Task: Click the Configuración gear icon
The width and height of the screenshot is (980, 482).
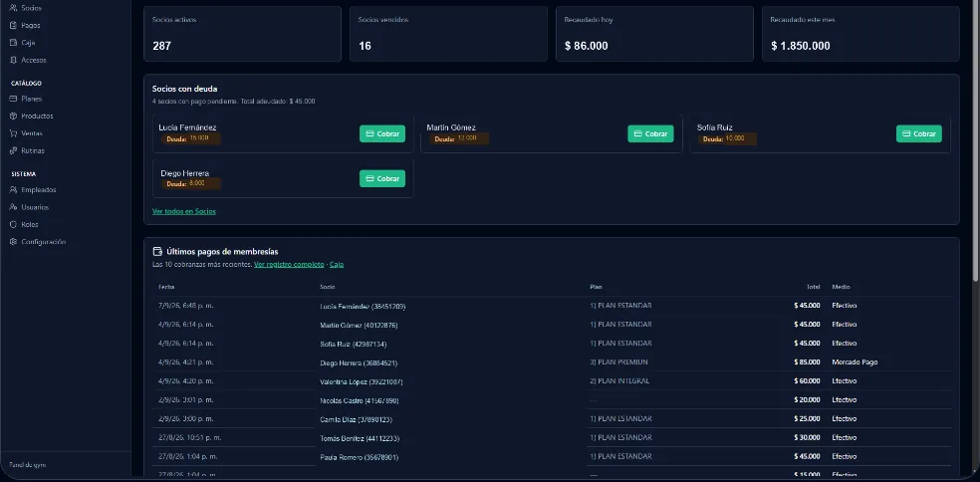Action: pyautogui.click(x=13, y=242)
